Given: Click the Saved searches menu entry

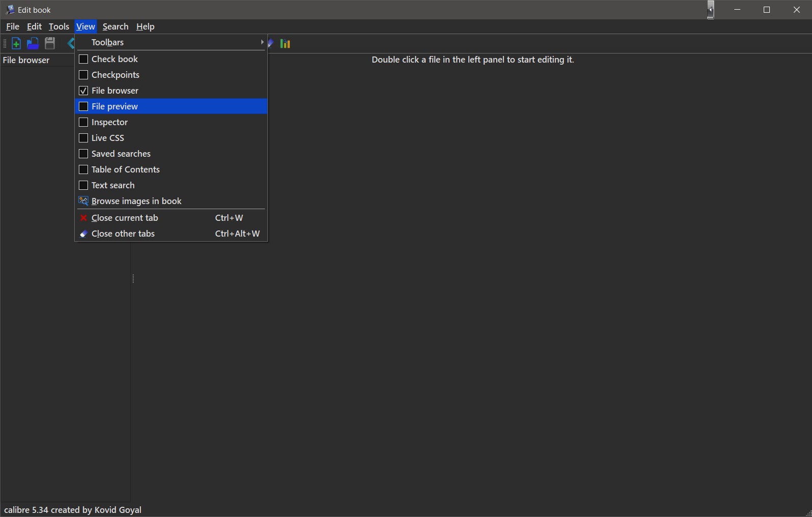Looking at the screenshot, I should [121, 154].
